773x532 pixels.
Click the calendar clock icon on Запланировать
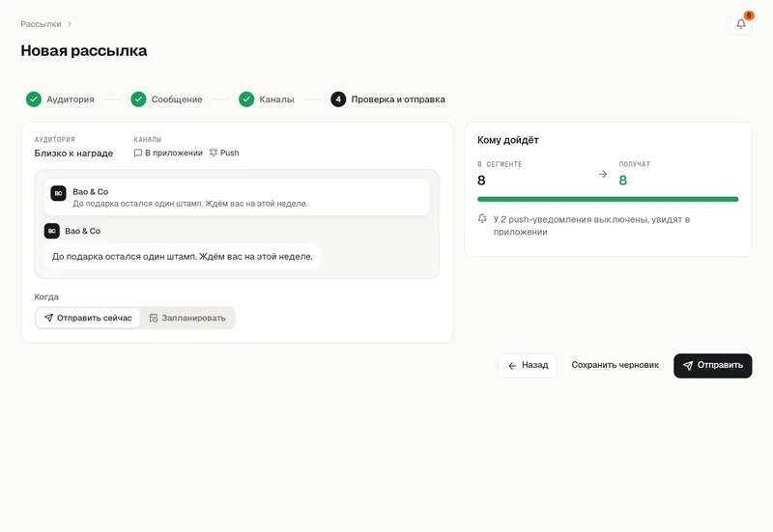[154, 319]
